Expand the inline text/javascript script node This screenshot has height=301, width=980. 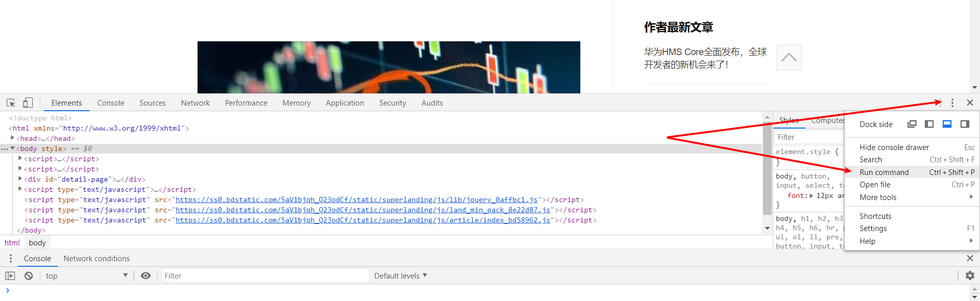click(20, 189)
